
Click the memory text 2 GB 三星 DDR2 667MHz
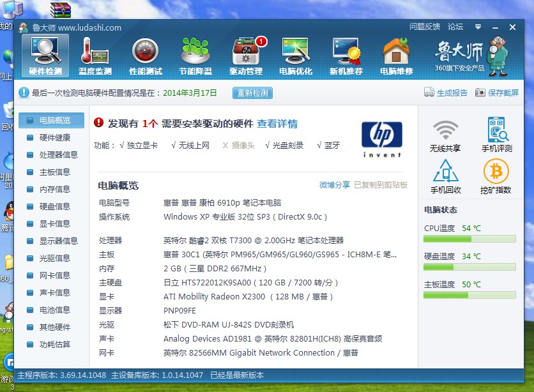point(215,269)
